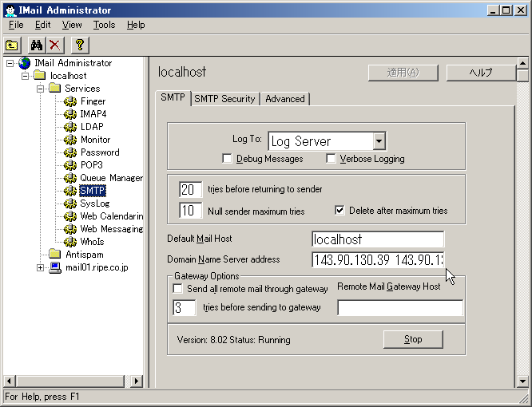Click the IMail title bar application icon

10,10
